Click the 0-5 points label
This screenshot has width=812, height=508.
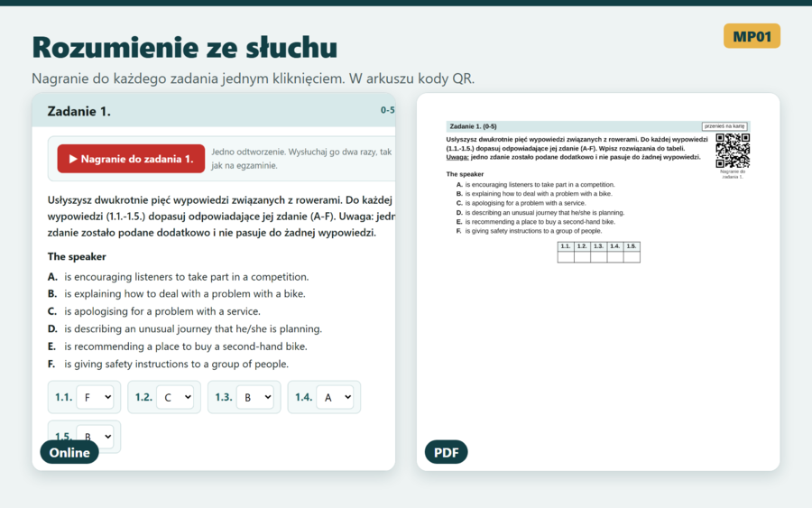[387, 110]
